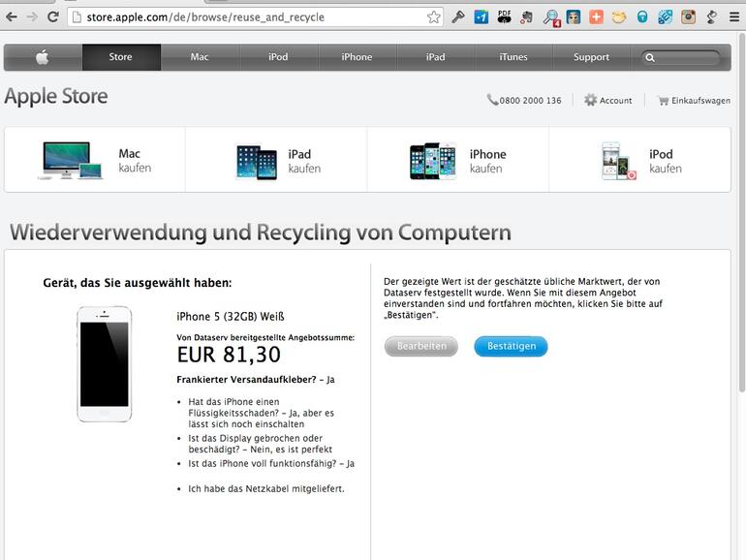Click the page icon in address bar

(x=77, y=17)
